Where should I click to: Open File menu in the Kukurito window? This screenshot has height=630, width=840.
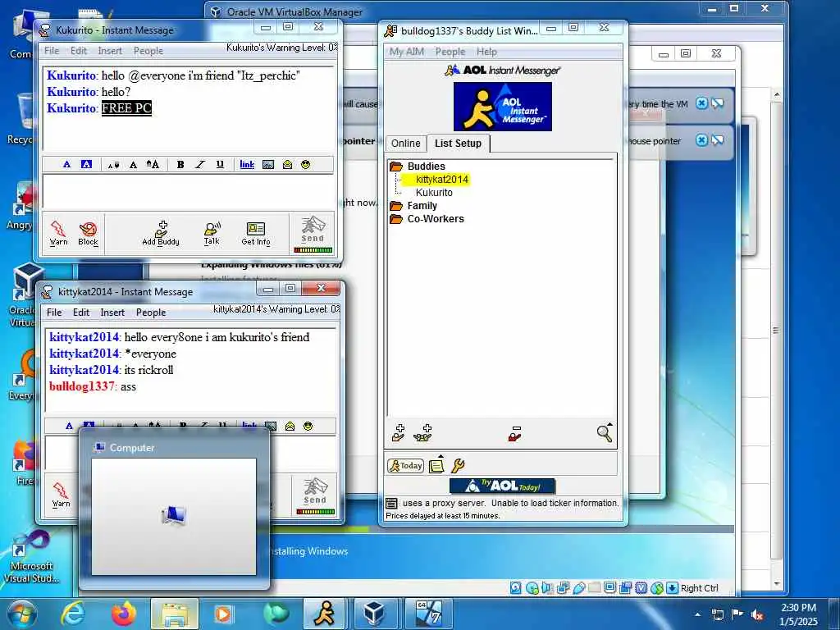tap(52, 51)
